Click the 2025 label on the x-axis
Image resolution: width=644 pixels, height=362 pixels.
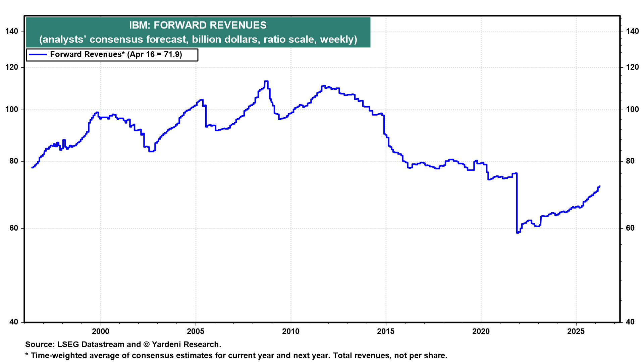tap(576, 331)
